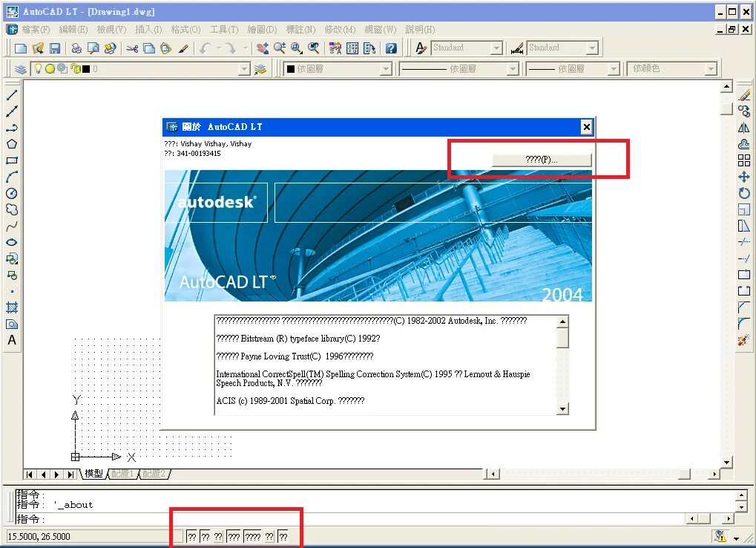756x548 pixels.
Task: Select the Construction Line tool
Action: coord(12,111)
